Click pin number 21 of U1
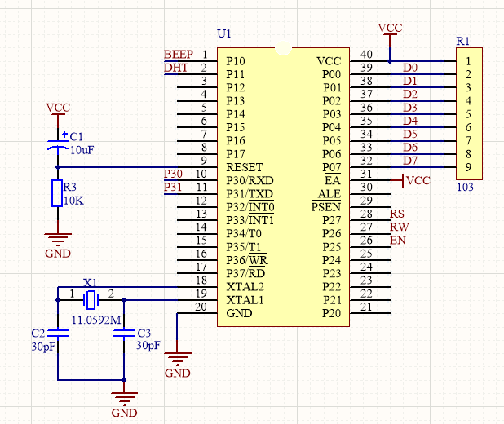Image resolution: width=504 pixels, height=424 pixels. tap(366, 307)
